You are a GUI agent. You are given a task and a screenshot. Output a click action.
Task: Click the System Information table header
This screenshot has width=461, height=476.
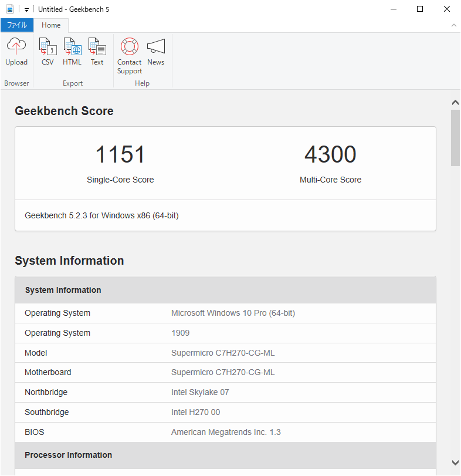coord(225,290)
